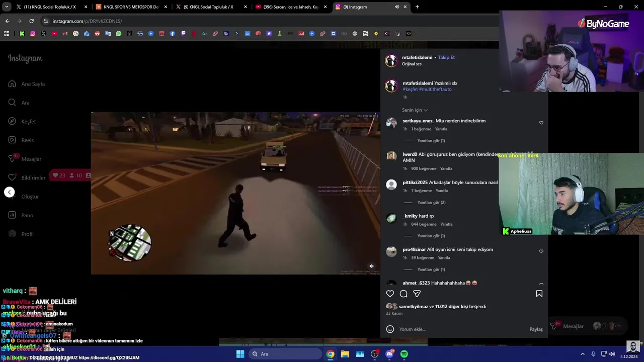This screenshot has height=362, width=644.
Task: Open Ana Sayfa home in Instagram sidebar
Action: [27, 84]
